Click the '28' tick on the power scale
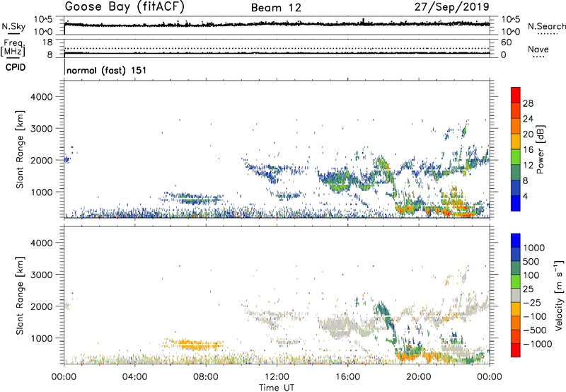566x392 pixels. click(x=528, y=103)
